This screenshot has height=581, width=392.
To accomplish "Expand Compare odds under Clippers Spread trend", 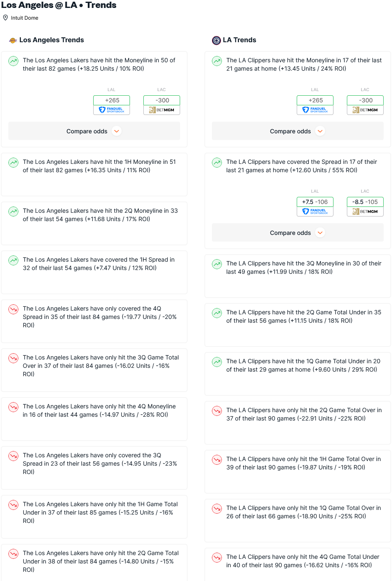I will click(x=298, y=233).
